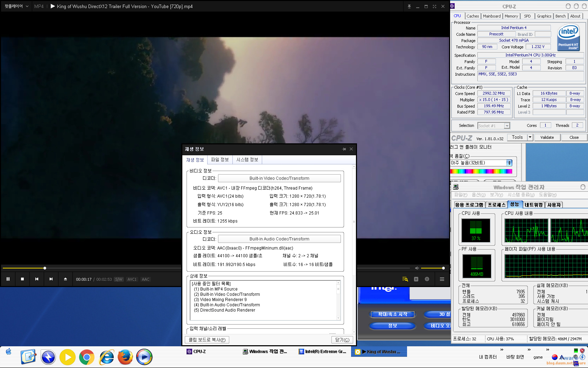
Task: Skip to next track in PotPlayer
Action: click(51, 279)
